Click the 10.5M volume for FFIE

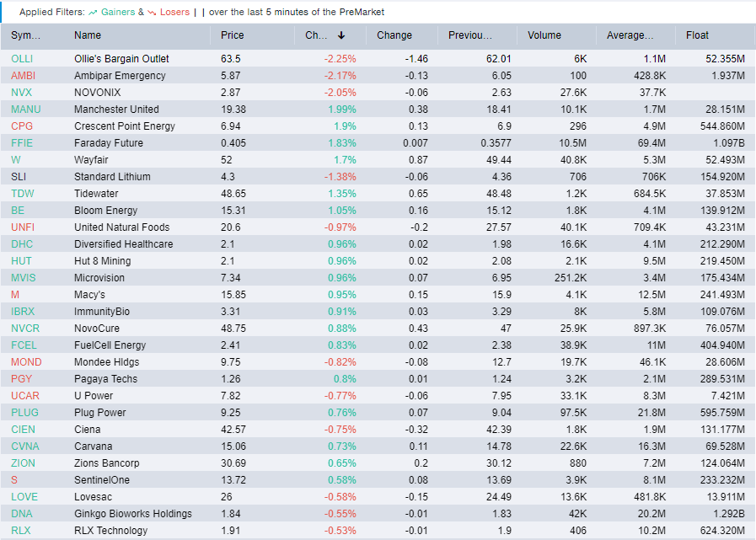(x=573, y=143)
